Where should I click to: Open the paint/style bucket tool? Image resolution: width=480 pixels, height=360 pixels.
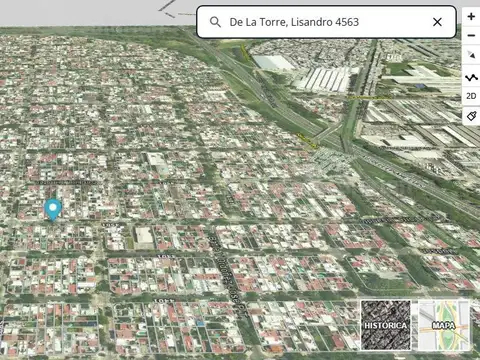tap(471, 116)
